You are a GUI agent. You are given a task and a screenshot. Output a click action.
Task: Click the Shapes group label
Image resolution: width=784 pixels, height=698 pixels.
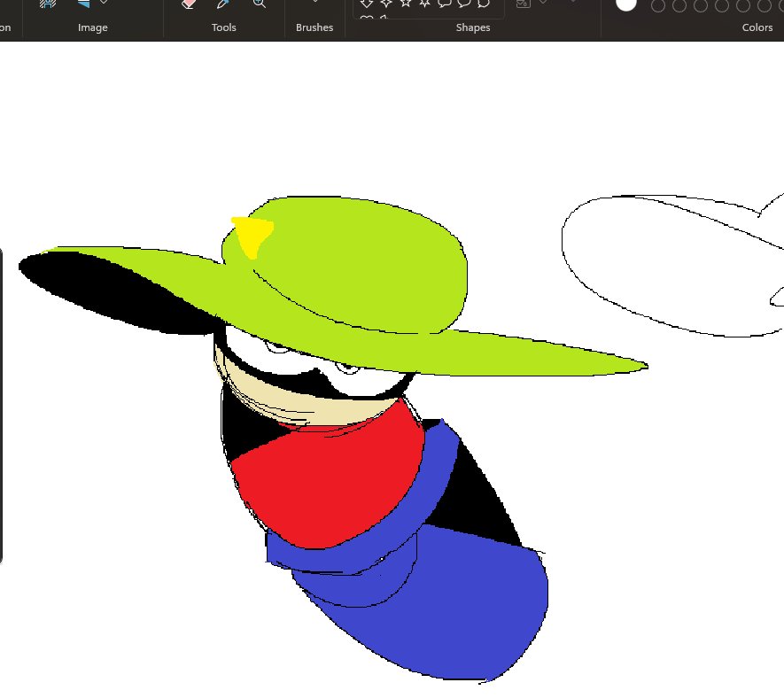(x=472, y=27)
